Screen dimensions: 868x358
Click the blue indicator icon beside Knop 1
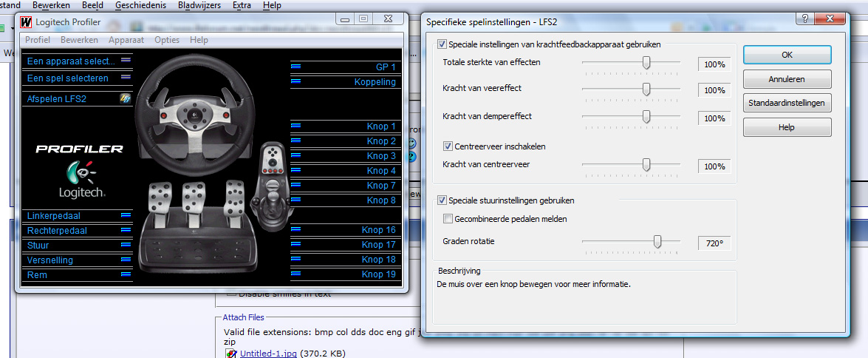(x=295, y=126)
